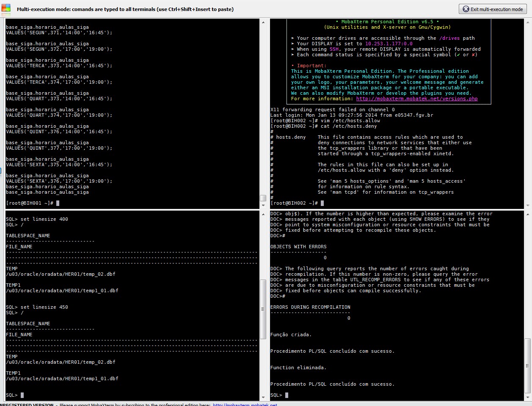Screen dimensions: 532x406
Task: Click scroll-up arrow of bottom-left terminal scrollbar
Action: pyautogui.click(x=263, y=214)
